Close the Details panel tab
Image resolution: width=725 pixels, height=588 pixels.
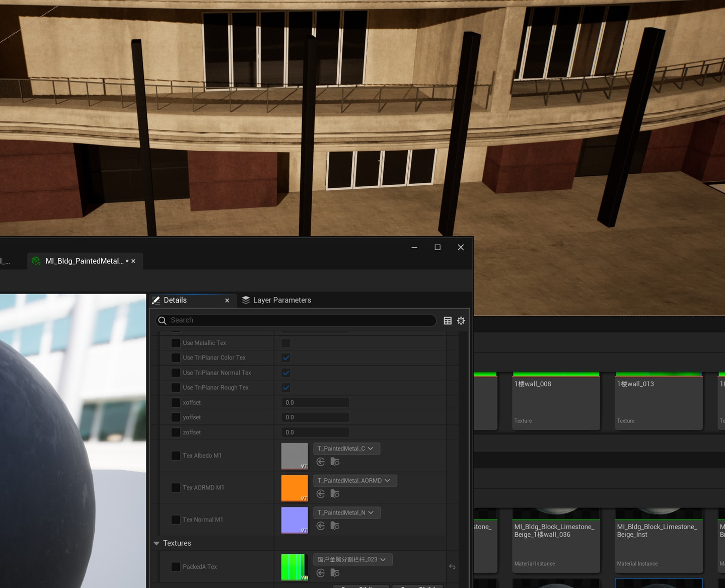click(x=227, y=301)
